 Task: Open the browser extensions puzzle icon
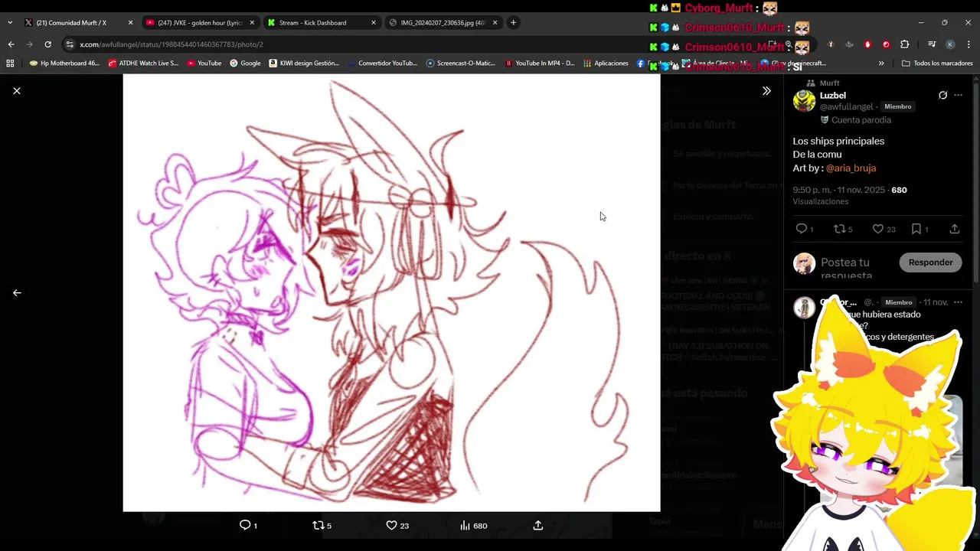click(x=904, y=44)
